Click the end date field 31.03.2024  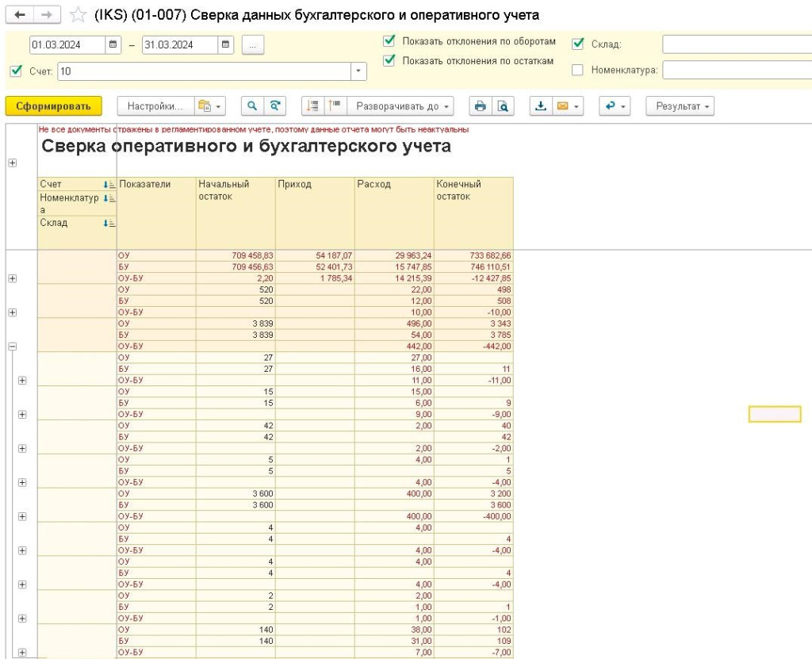(180, 45)
